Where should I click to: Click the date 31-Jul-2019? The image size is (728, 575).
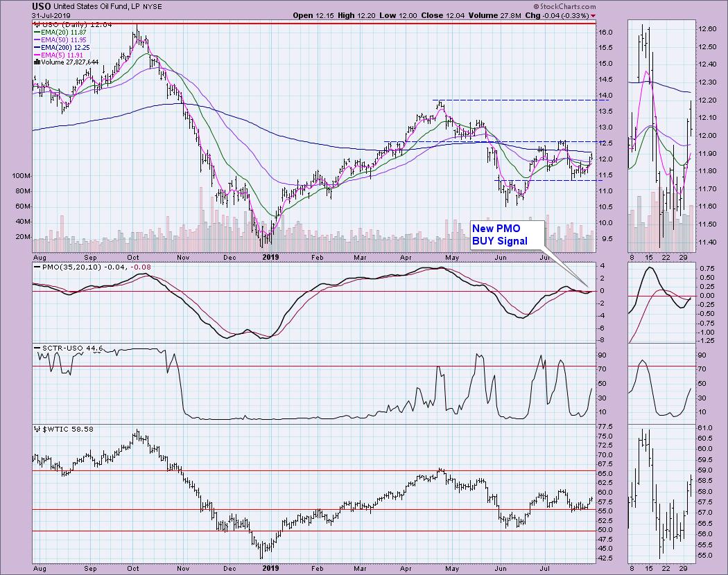point(51,15)
